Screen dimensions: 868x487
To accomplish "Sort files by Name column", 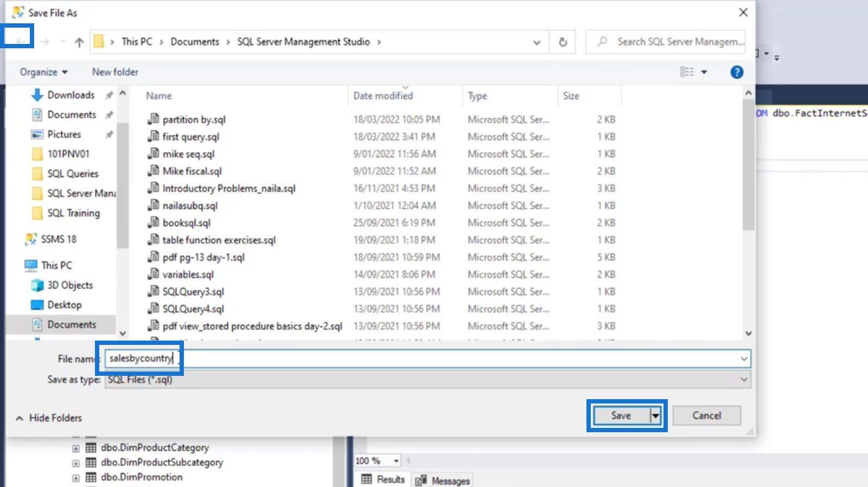I will coord(159,95).
